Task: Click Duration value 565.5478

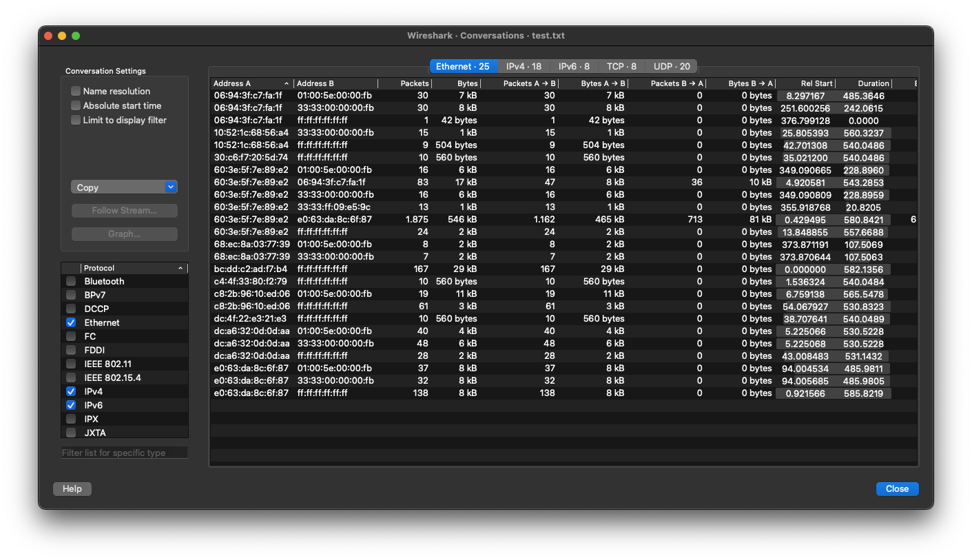Action: point(863,294)
